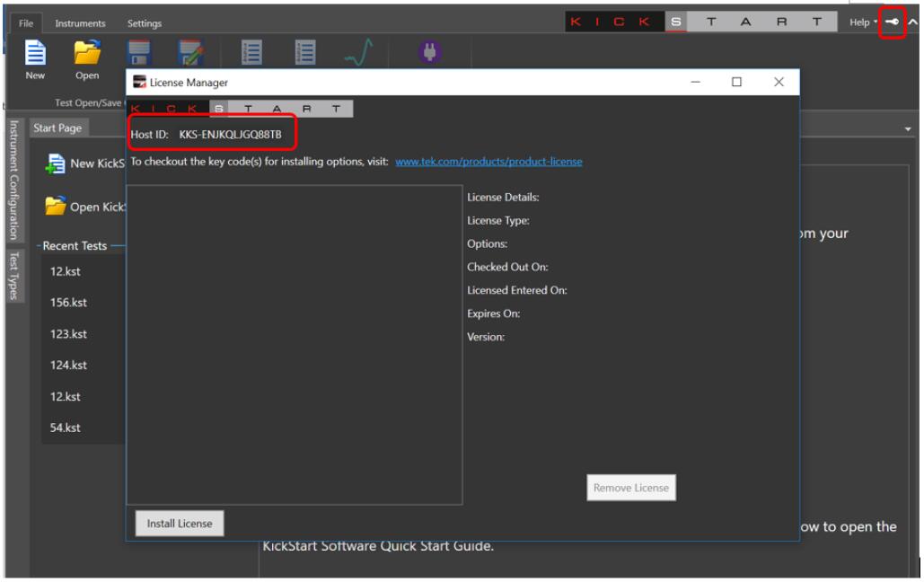924x582 pixels.
Task: Click the green waveform graph icon
Action: tap(359, 52)
